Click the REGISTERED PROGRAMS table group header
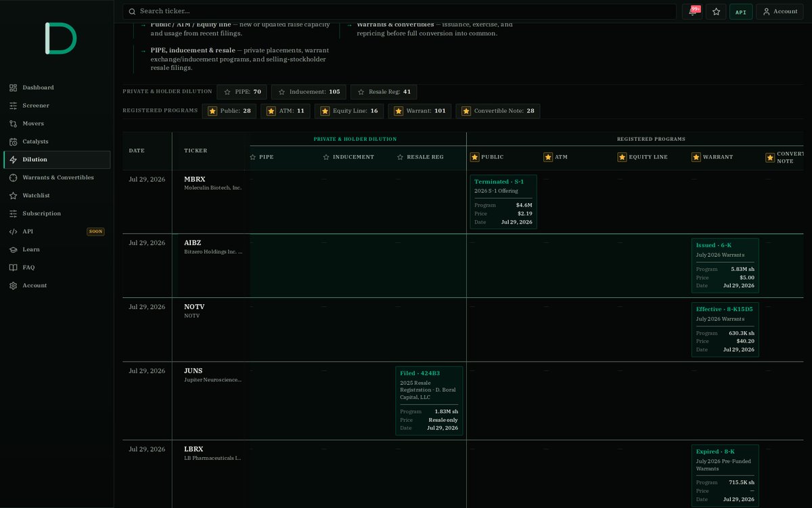The height and width of the screenshot is (508, 812). click(x=651, y=139)
